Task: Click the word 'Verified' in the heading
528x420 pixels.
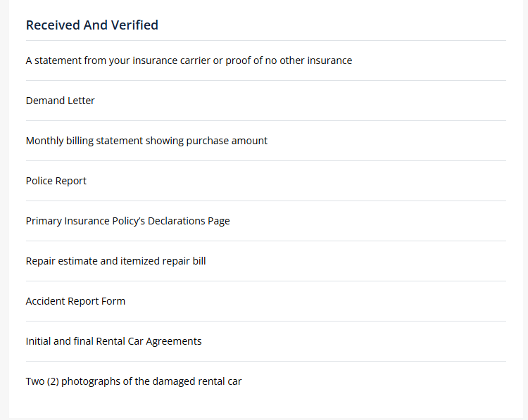Action: (134, 25)
